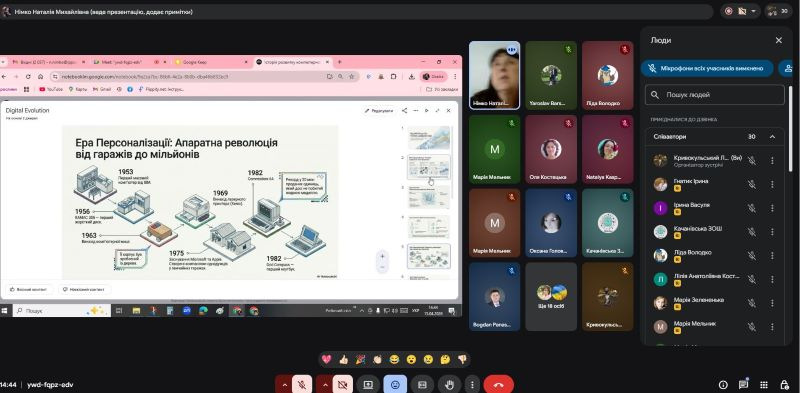Viewport: 800px width, 393px height.
Task: Send the heart emoji reaction
Action: click(327, 359)
